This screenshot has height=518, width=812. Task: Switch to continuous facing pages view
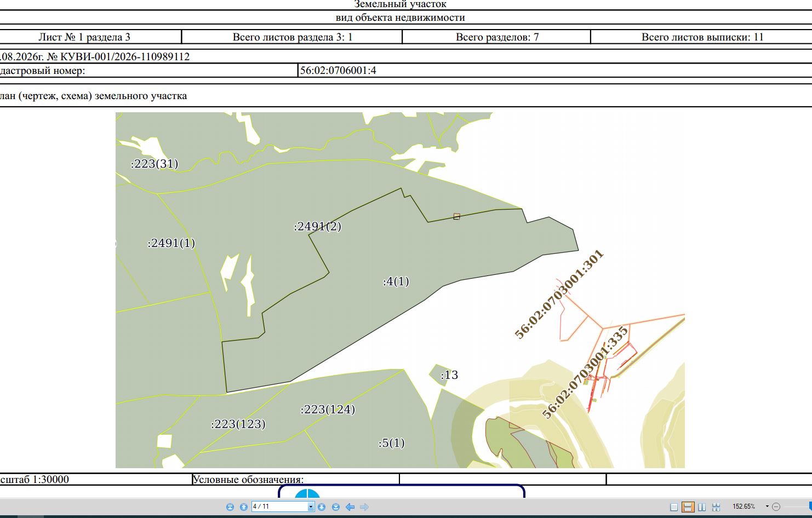(716, 507)
